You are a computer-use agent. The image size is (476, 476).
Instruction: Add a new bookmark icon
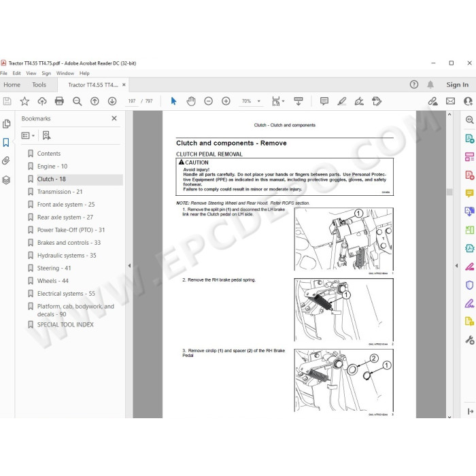46,135
